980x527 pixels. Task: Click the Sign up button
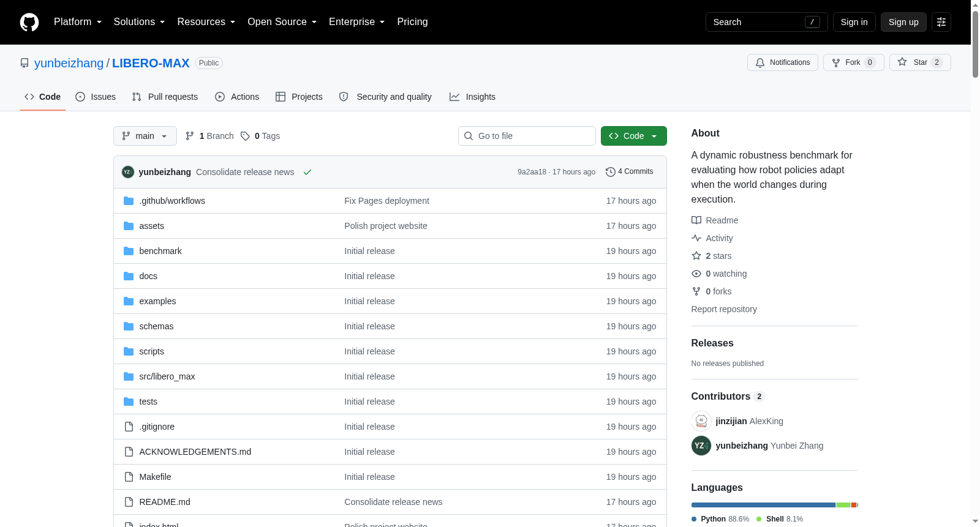click(x=903, y=22)
